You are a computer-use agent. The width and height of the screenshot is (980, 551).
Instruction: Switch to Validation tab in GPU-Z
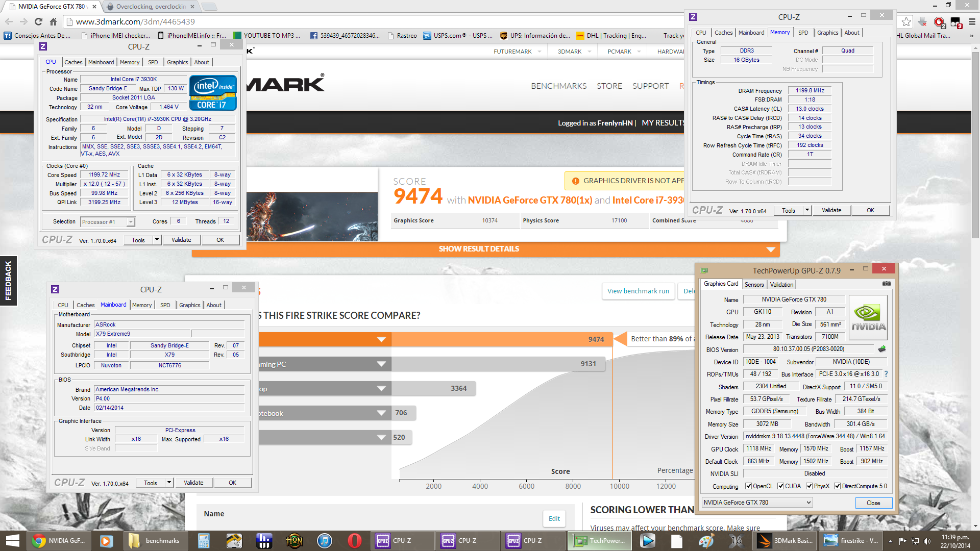coord(781,285)
